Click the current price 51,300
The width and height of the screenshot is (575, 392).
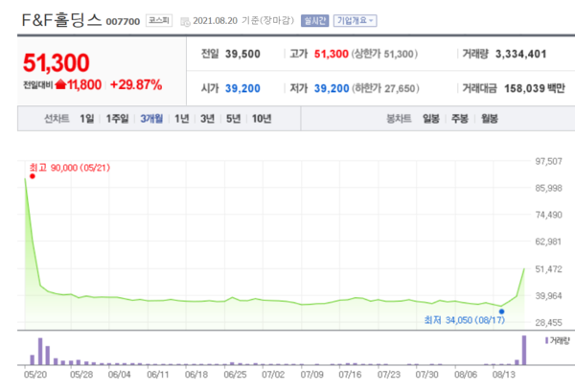click(57, 62)
